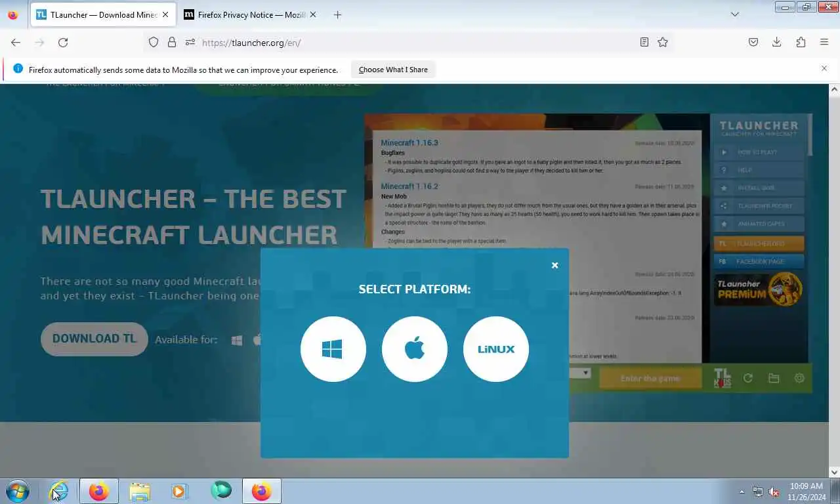The width and height of the screenshot is (840, 504).
Task: Click the TLAUNCHER.ORG sidebar item
Action: pos(758,243)
